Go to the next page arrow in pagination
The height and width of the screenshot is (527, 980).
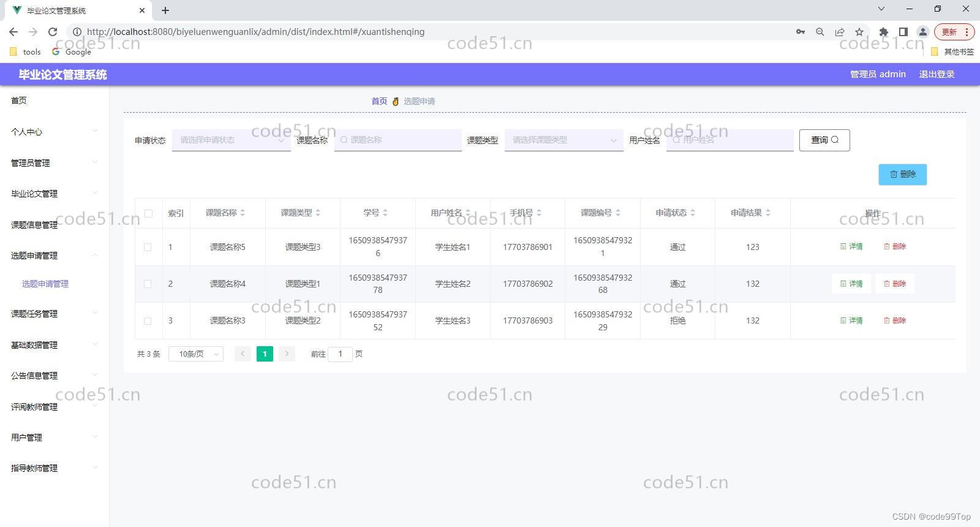tap(287, 354)
